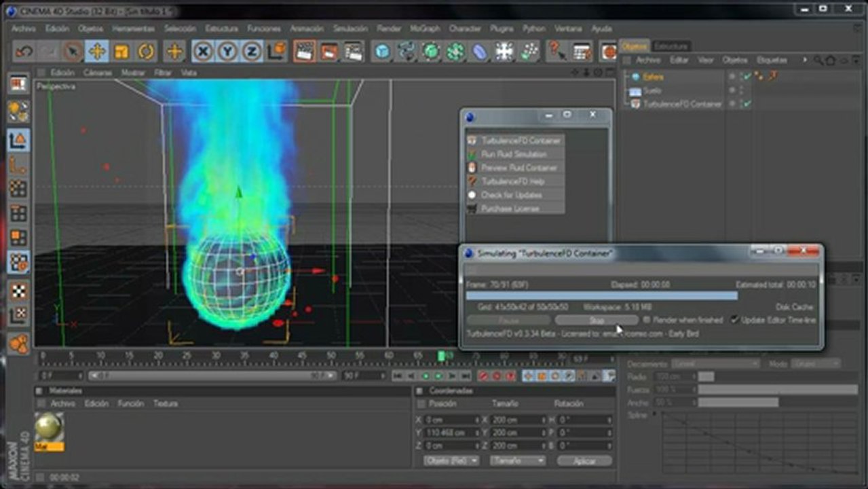Open the Decaimiento dropdown
Image resolution: width=868 pixels, height=489 pixels.
[x=716, y=364]
